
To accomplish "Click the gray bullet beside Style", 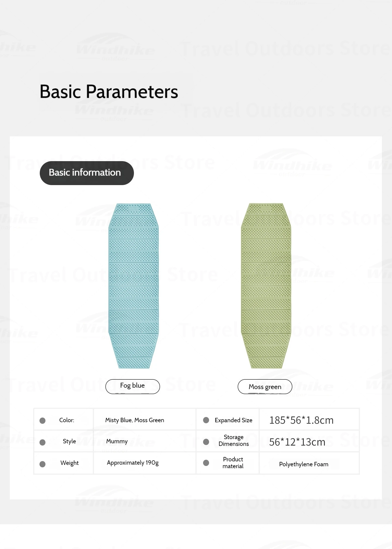I will coord(42,442).
